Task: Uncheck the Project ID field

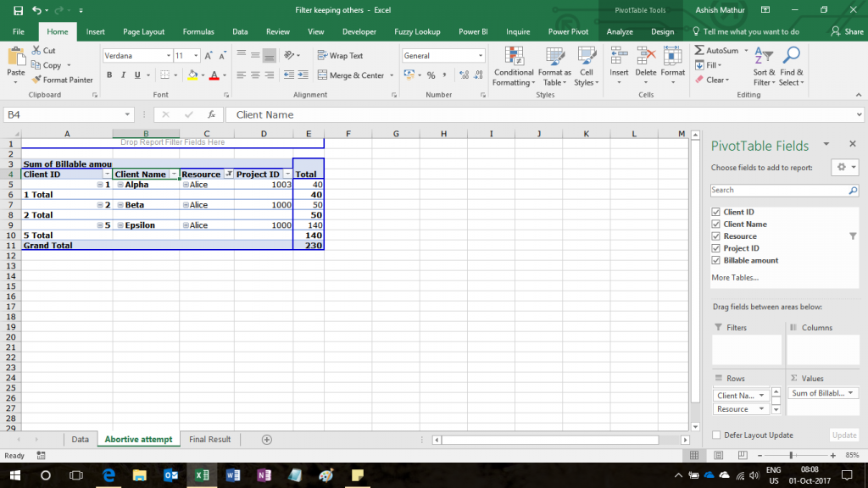Action: (715, 248)
